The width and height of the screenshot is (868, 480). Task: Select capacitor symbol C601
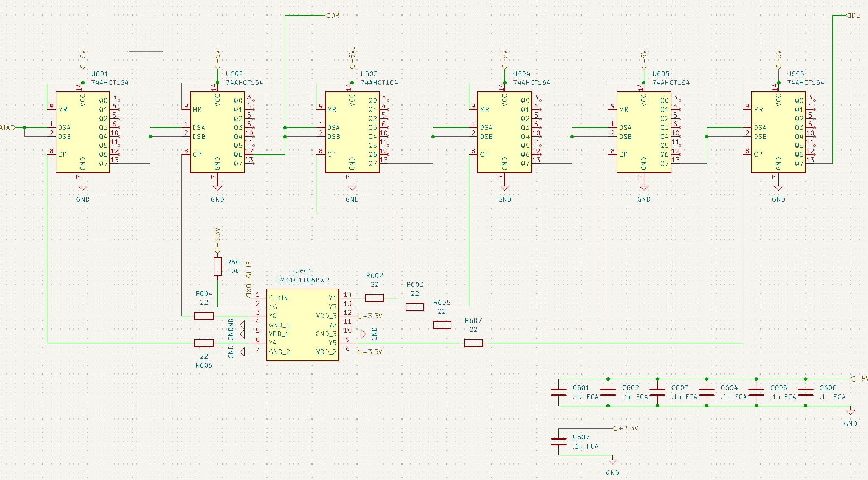click(559, 392)
